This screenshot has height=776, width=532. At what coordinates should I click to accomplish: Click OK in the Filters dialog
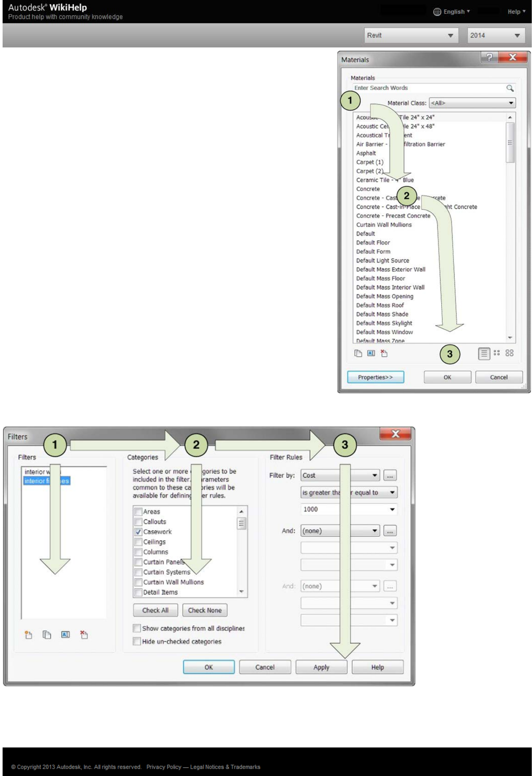209,667
